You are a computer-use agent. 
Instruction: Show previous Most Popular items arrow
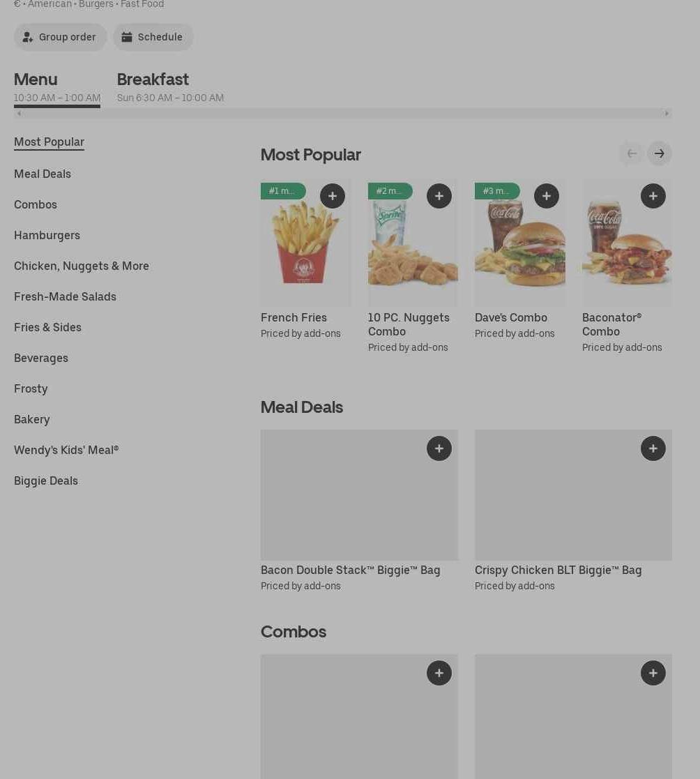click(632, 153)
